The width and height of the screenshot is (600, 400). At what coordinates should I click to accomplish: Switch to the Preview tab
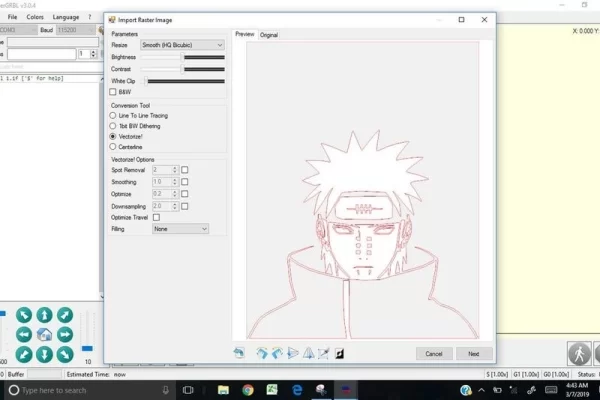(x=245, y=34)
